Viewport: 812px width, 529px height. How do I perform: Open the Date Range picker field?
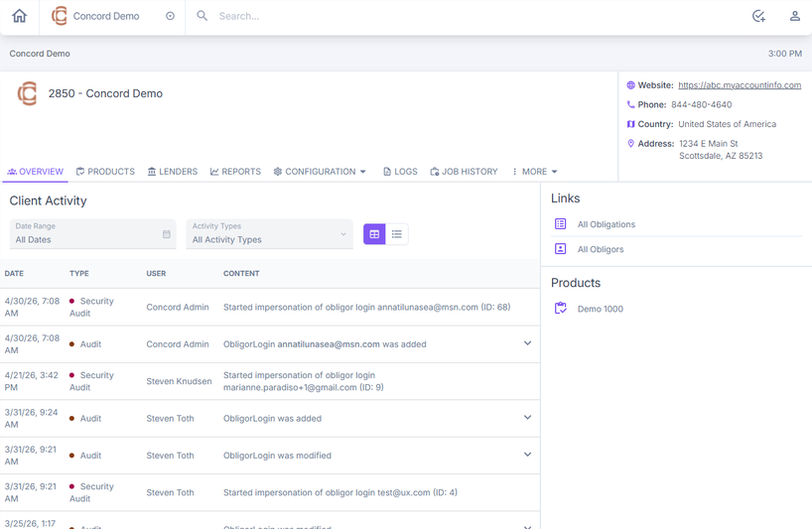point(92,234)
